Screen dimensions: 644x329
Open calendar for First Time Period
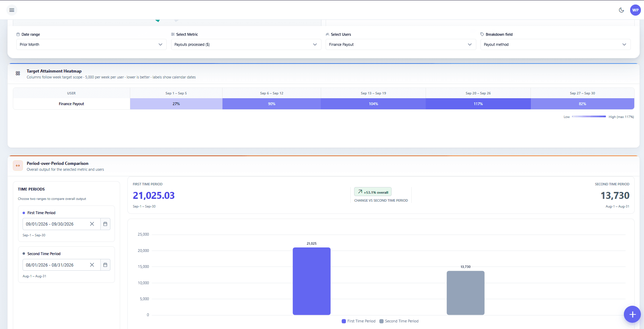click(x=105, y=224)
